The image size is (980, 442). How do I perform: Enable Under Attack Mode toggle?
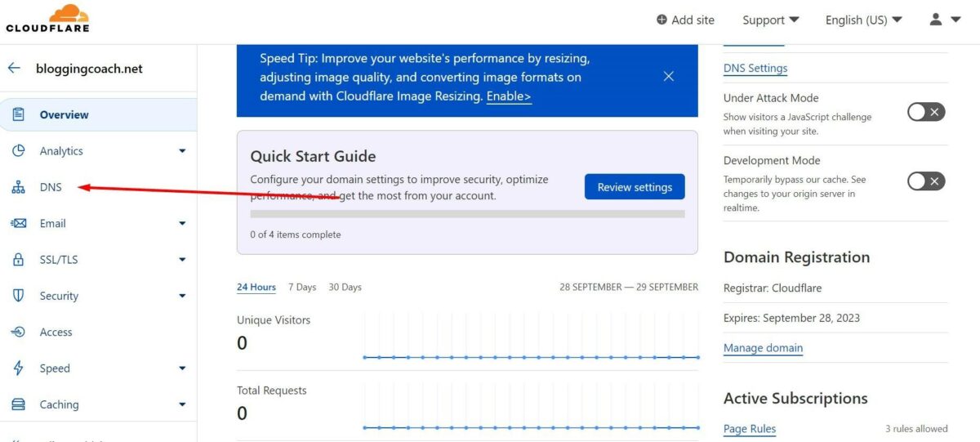point(926,112)
